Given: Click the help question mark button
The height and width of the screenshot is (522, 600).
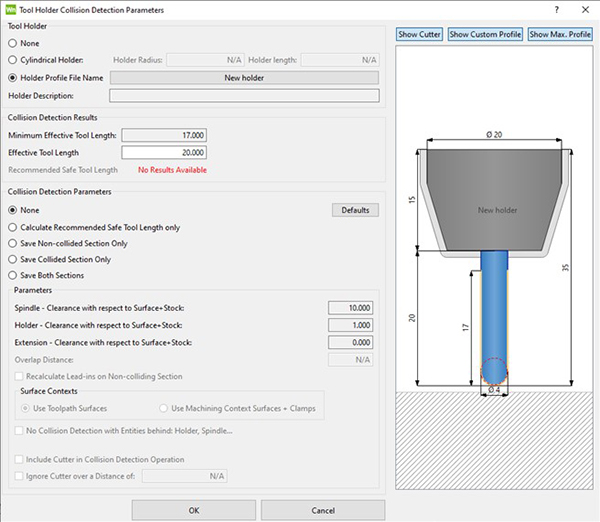Looking at the screenshot, I should point(556,9).
